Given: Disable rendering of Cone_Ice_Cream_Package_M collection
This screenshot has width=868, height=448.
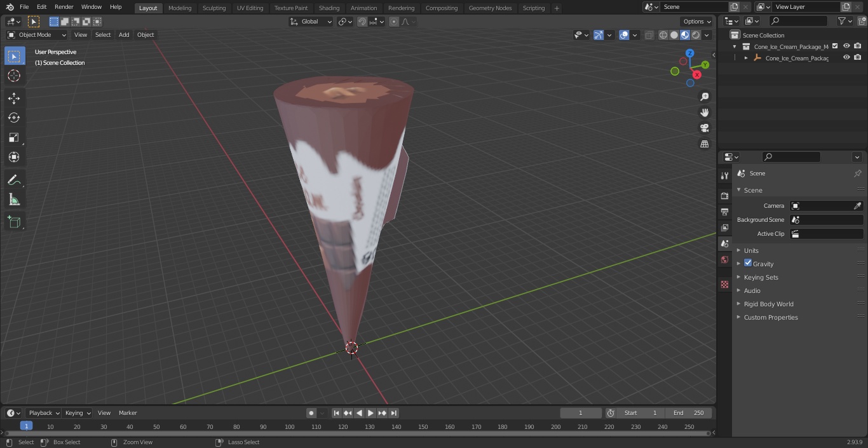Looking at the screenshot, I should (x=858, y=46).
